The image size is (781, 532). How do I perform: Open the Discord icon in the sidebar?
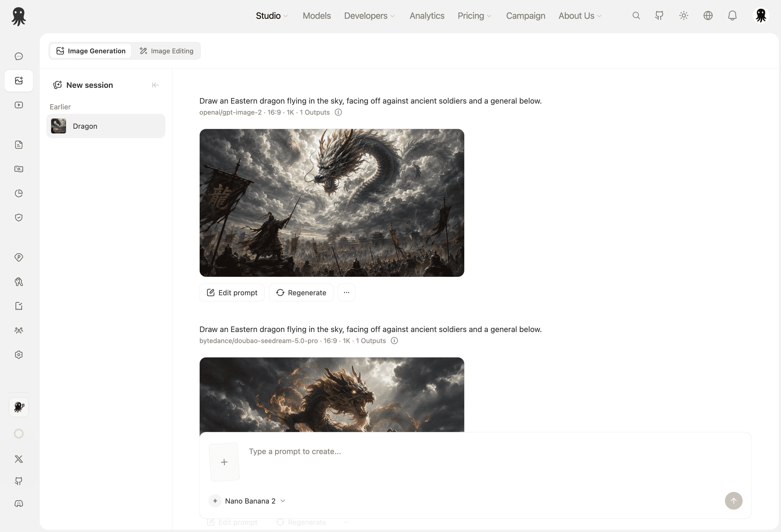point(19,504)
